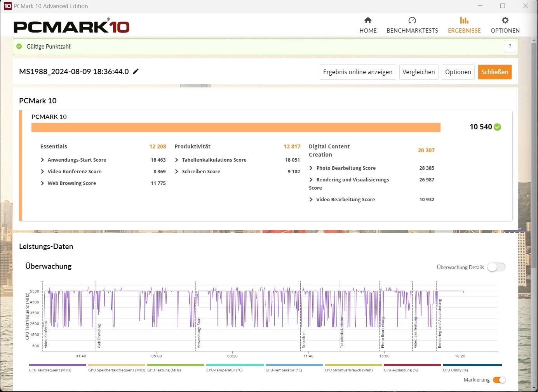Click green checkmark next to Gültige Punktzahl
The image size is (538, 392).
pyautogui.click(x=19, y=46)
